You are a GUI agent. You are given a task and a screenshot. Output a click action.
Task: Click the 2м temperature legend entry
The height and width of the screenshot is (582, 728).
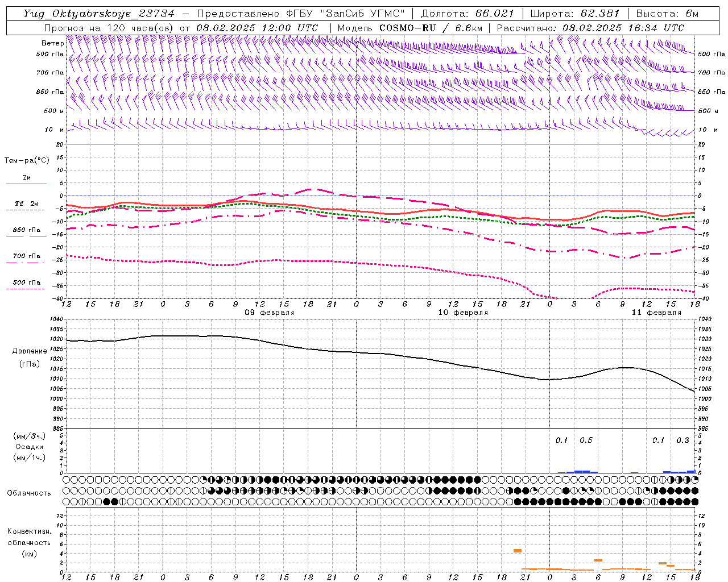point(27,177)
